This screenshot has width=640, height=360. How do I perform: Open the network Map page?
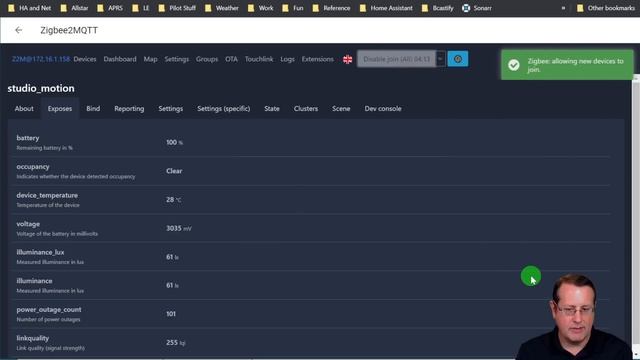tap(150, 59)
